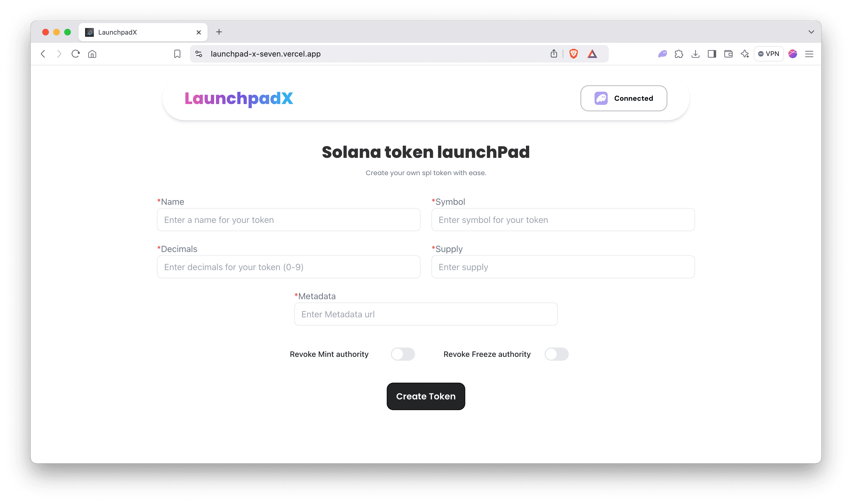The height and width of the screenshot is (504, 852).
Task: Click the LaunchpadX logo icon
Action: tap(238, 98)
